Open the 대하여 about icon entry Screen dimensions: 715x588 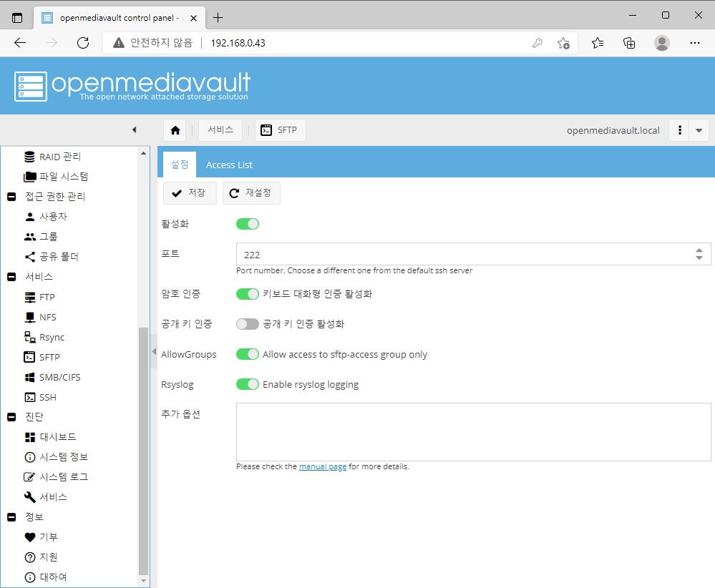coord(46,577)
